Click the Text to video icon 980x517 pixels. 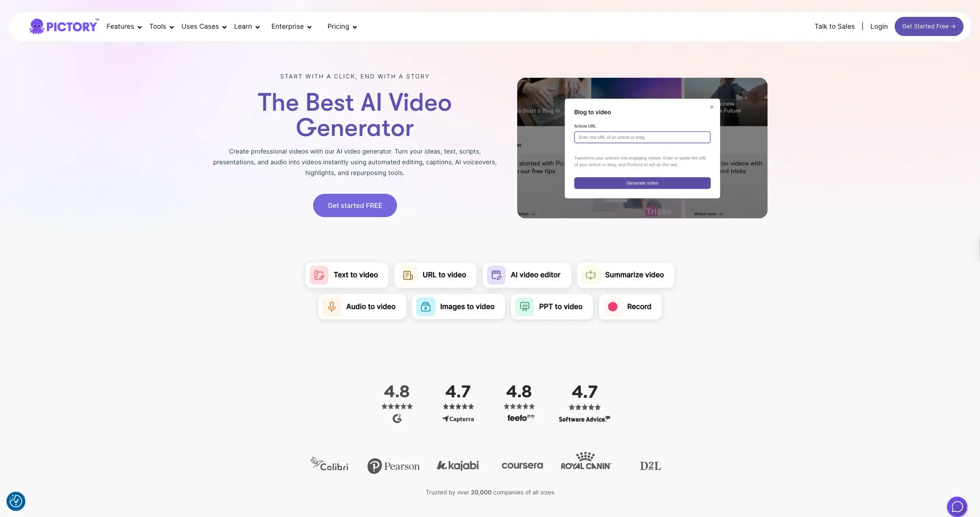coord(319,275)
